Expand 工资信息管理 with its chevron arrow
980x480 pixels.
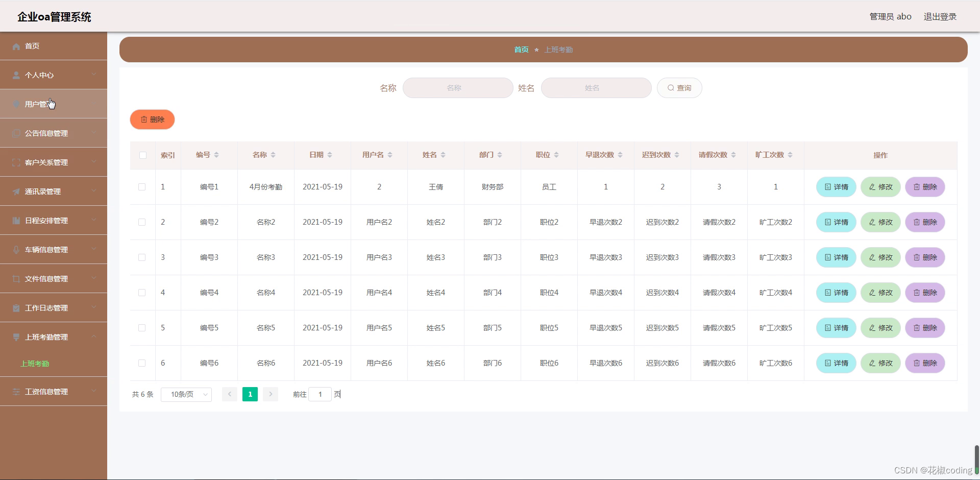pos(94,392)
